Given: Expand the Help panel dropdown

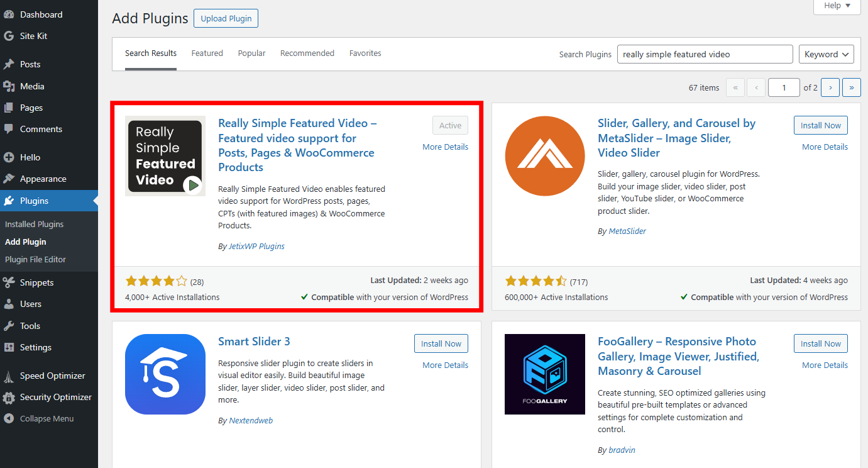Looking at the screenshot, I should pos(837,6).
